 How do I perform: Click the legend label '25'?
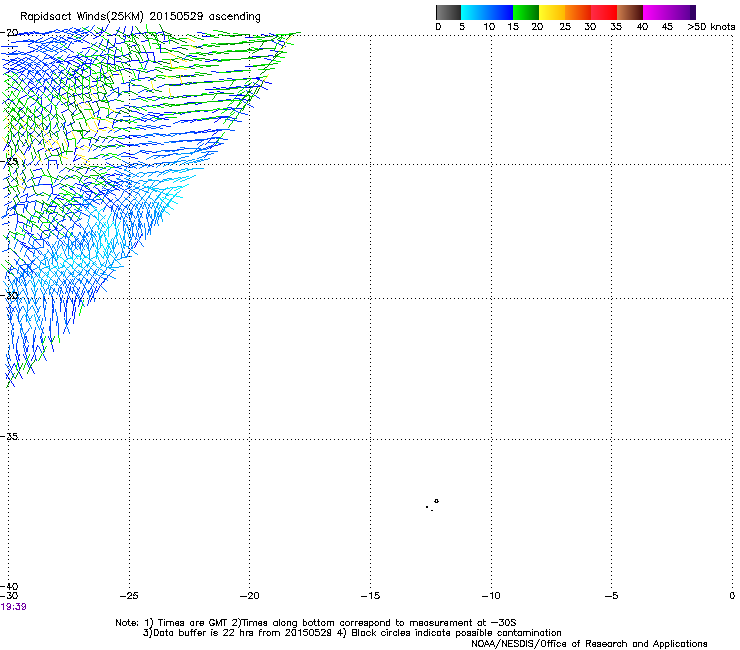pyautogui.click(x=565, y=27)
